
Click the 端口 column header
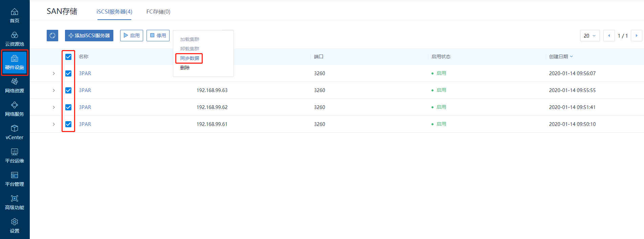point(318,57)
